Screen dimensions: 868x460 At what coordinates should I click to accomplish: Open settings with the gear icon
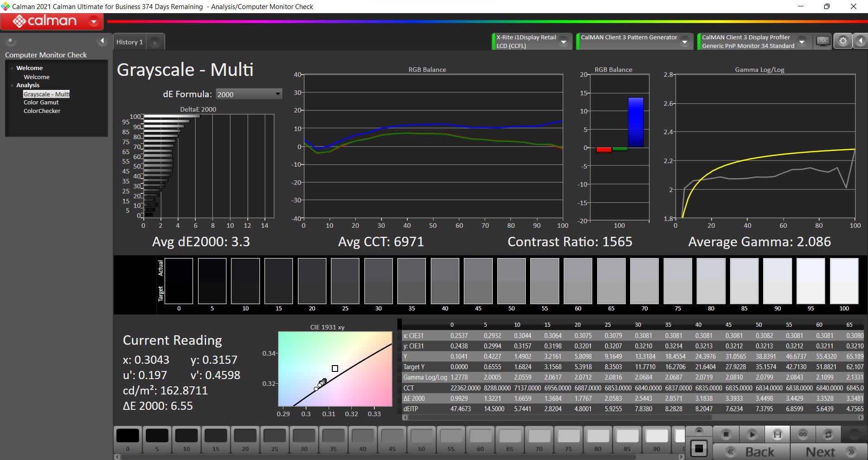pos(843,41)
